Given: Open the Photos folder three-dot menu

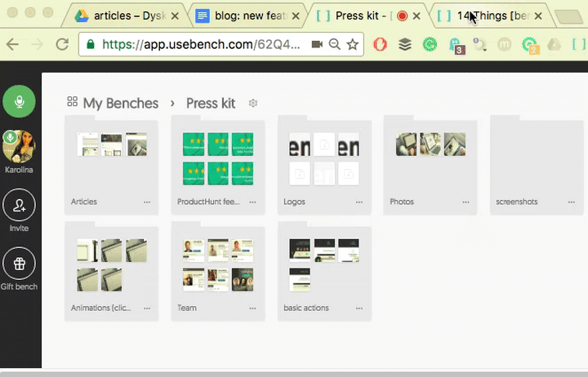Looking at the screenshot, I should pos(466,202).
